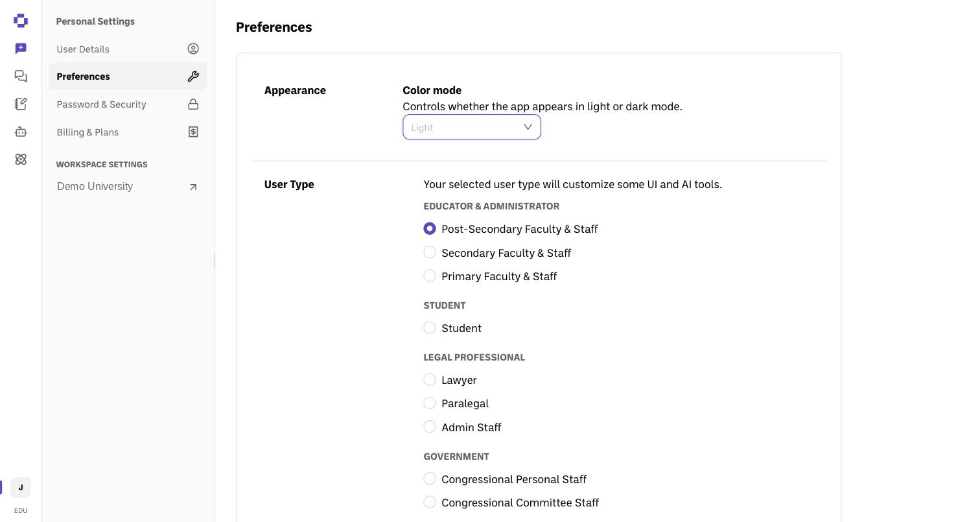Open Password & Security settings
Image resolution: width=980 pixels, height=522 pixels.
point(128,104)
